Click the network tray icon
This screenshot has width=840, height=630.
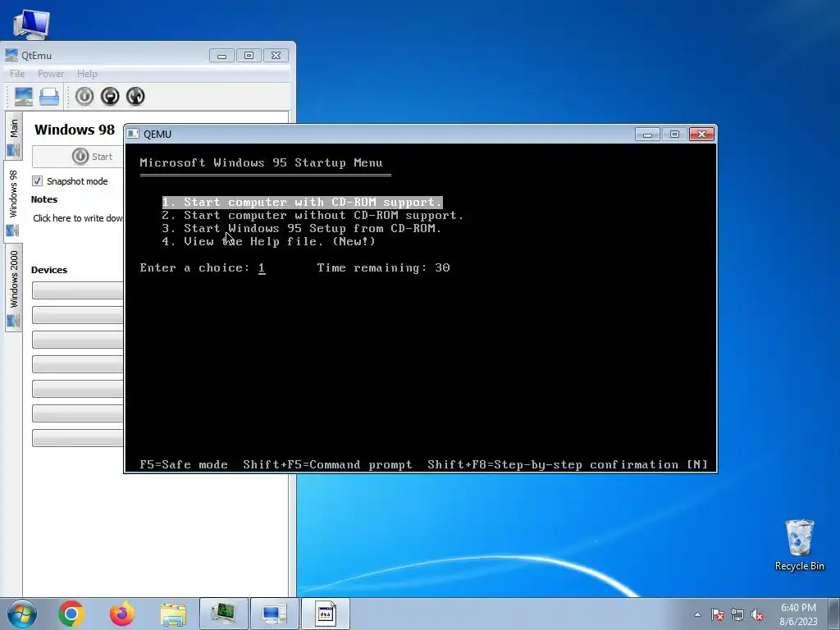[x=737, y=614]
